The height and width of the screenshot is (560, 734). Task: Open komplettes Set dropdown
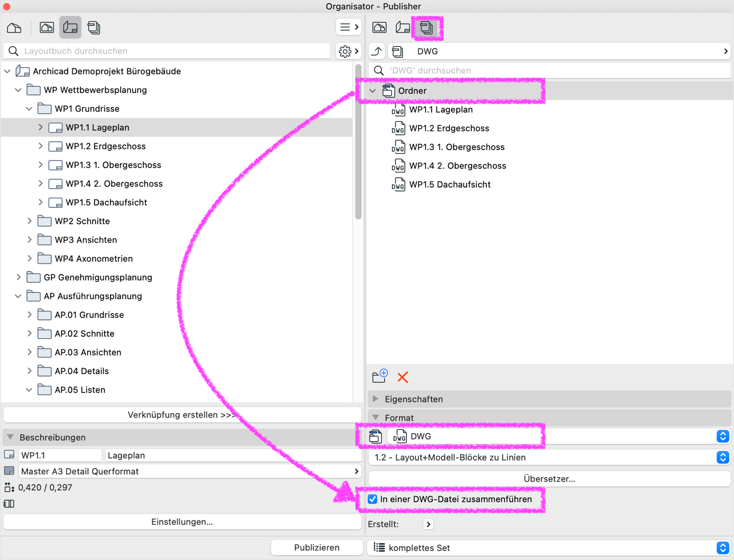point(549,548)
